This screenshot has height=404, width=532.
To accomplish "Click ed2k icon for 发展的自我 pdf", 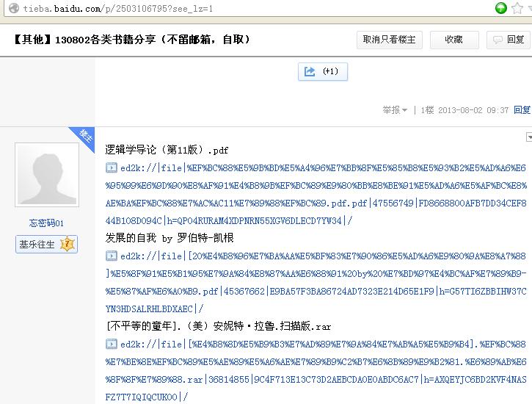I will pos(112,256).
